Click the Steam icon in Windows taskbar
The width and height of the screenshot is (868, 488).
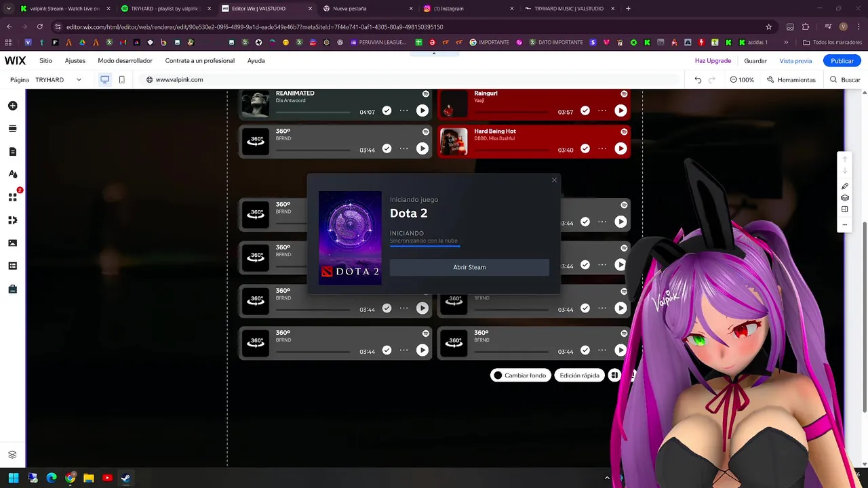coord(125,478)
